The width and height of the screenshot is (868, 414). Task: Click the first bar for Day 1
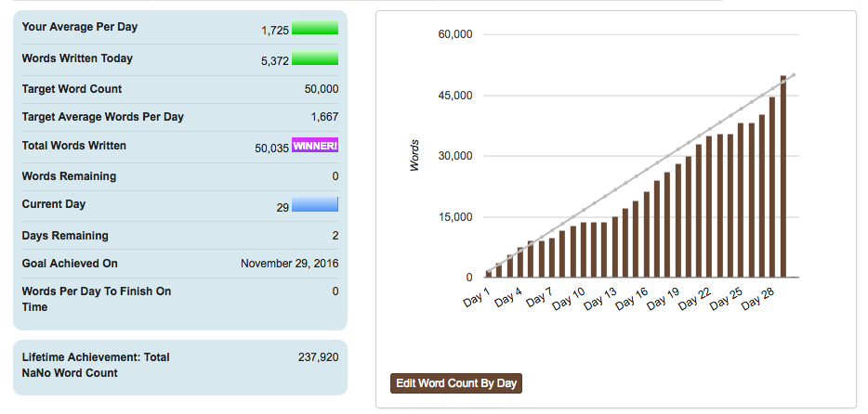(x=489, y=274)
